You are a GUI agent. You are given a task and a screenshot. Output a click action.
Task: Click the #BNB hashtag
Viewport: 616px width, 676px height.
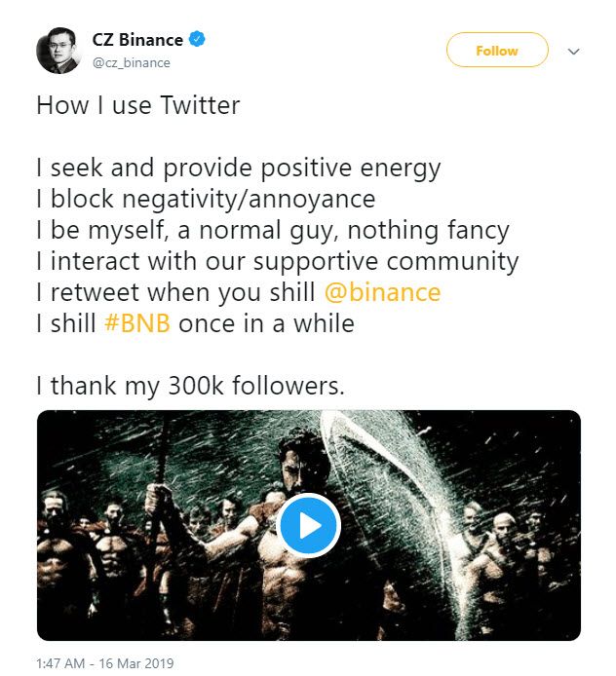click(x=137, y=323)
